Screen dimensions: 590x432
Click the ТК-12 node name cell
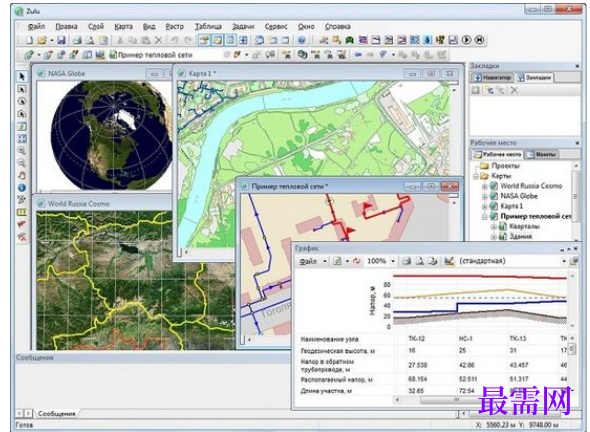416,339
